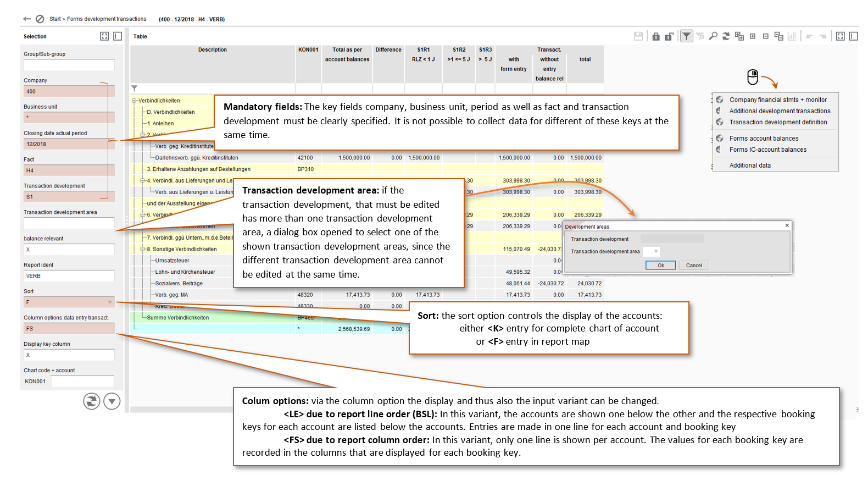Click the Column options field showing FS

pyautogui.click(x=69, y=329)
